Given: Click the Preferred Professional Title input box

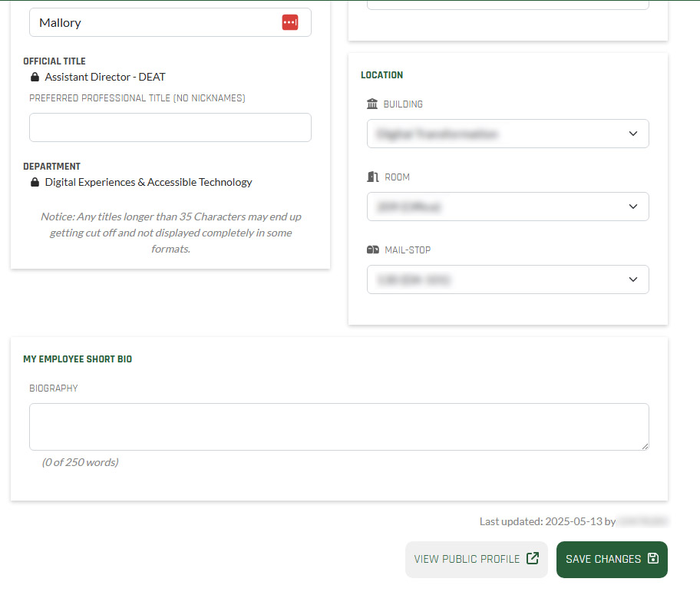Looking at the screenshot, I should point(170,127).
